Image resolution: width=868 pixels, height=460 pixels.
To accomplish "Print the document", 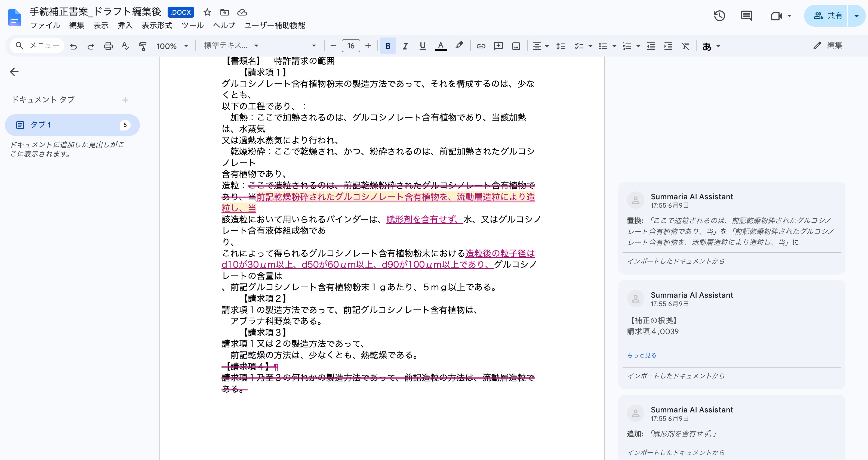I will coord(108,46).
